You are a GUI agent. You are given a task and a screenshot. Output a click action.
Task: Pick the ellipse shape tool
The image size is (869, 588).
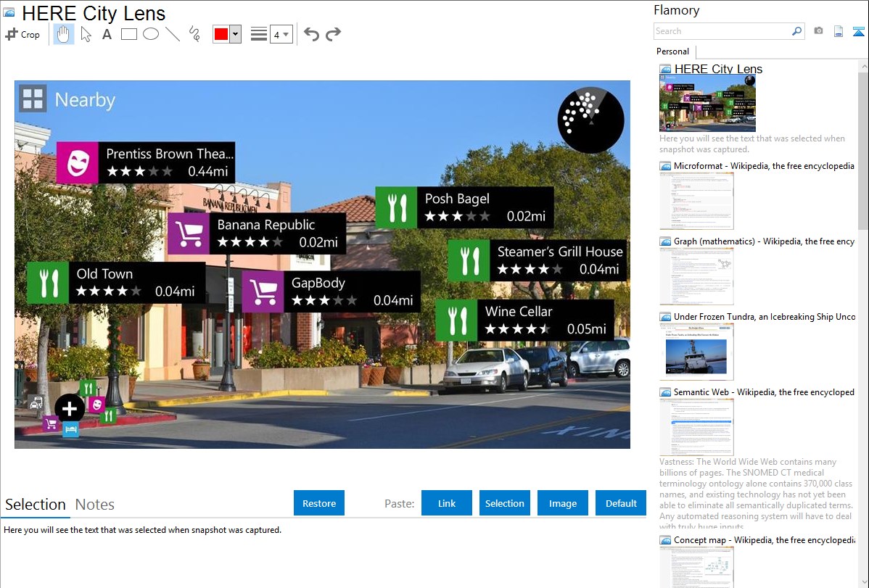pos(151,34)
